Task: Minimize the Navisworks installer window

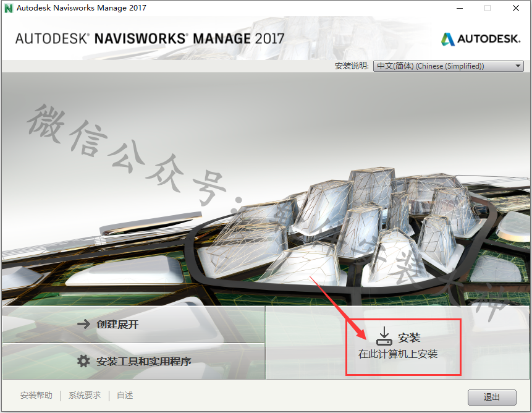Action: 460,8
